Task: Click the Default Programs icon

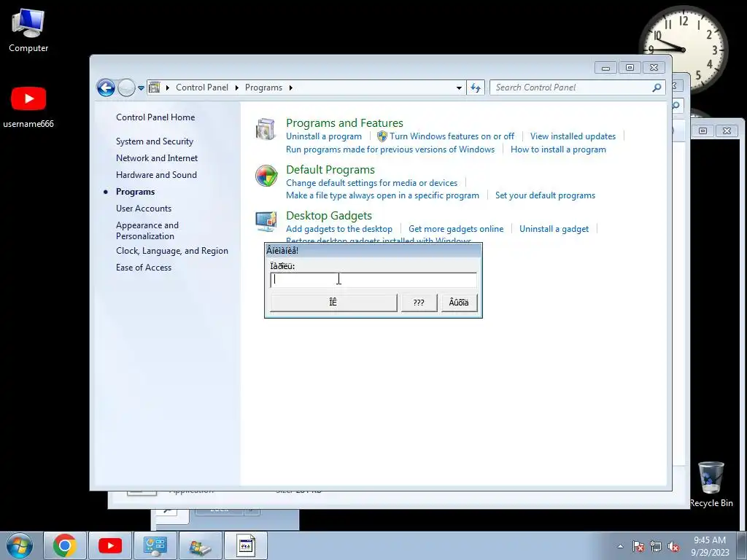Action: click(266, 176)
